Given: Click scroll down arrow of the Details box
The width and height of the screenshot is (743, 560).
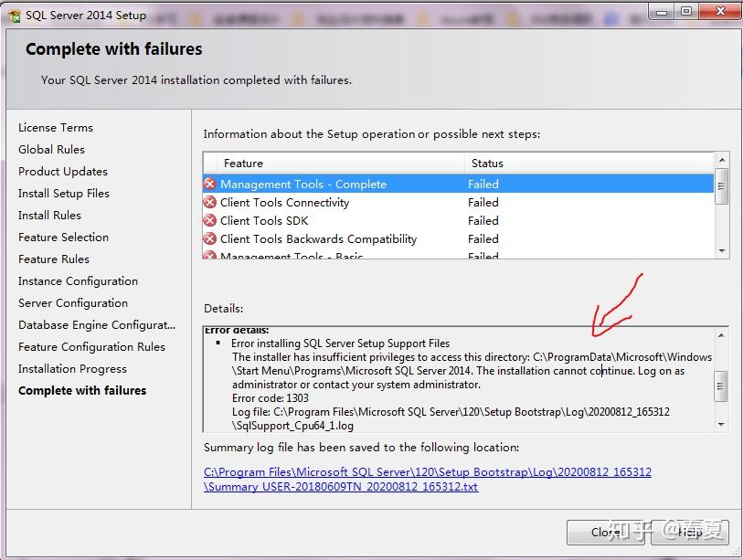Looking at the screenshot, I should (721, 425).
